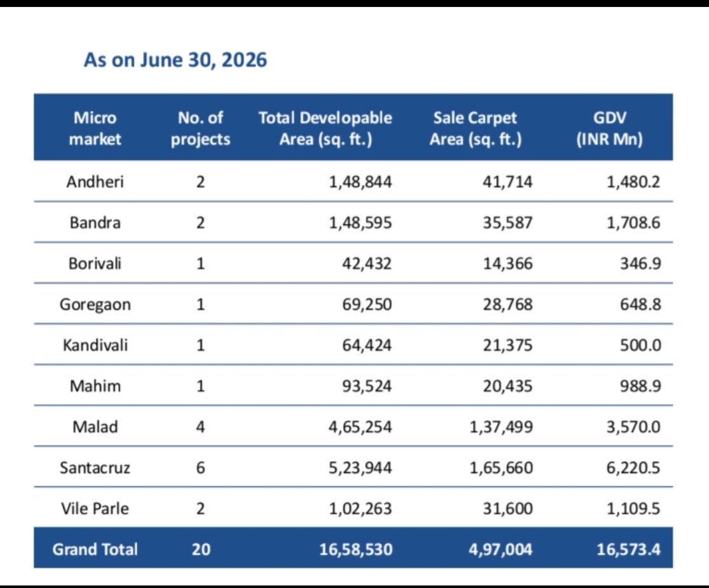Click the 'Goregaon' row label
Viewport: 709px width, 588px height.
point(95,304)
